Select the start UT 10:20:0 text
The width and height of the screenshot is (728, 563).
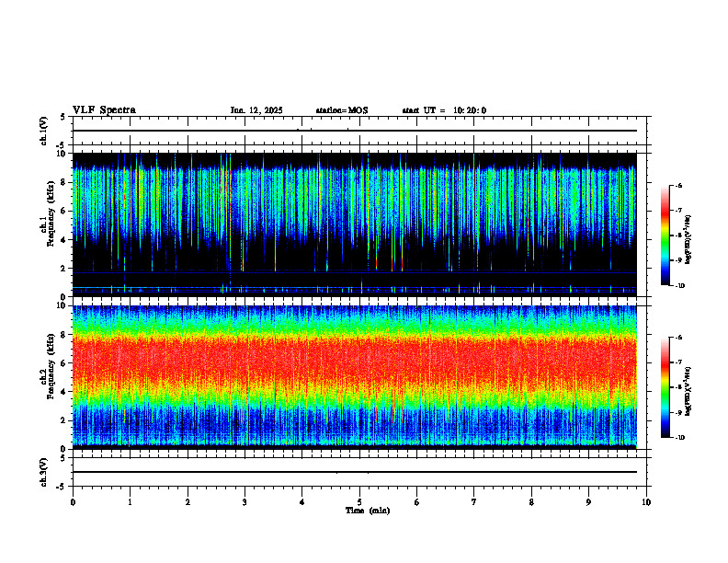[444, 110]
